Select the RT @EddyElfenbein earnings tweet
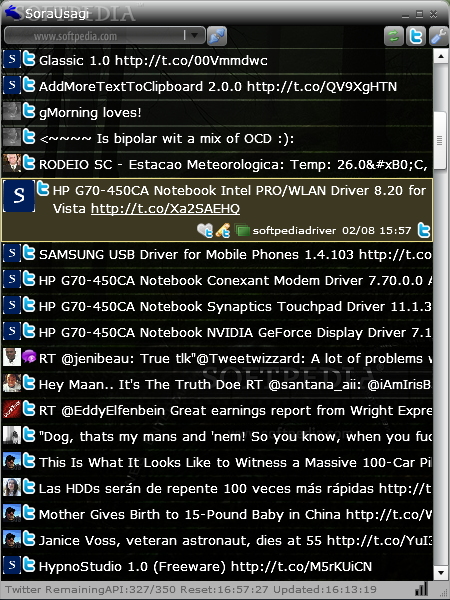 [217, 411]
